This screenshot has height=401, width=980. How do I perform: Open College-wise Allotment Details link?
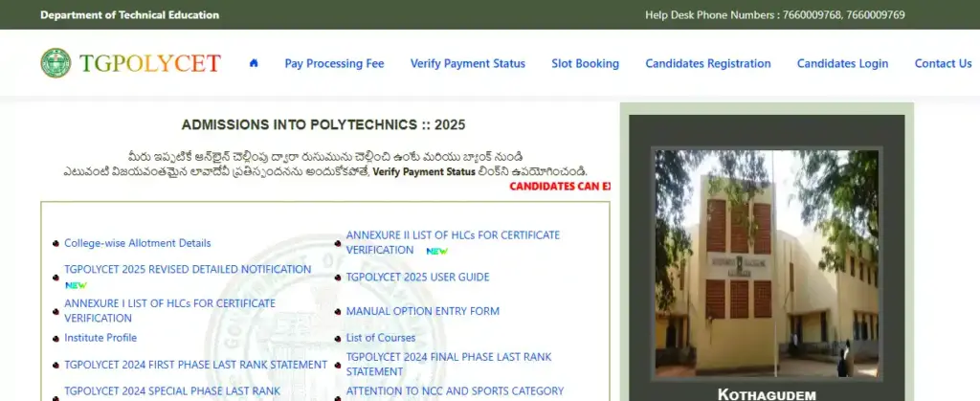tap(138, 243)
